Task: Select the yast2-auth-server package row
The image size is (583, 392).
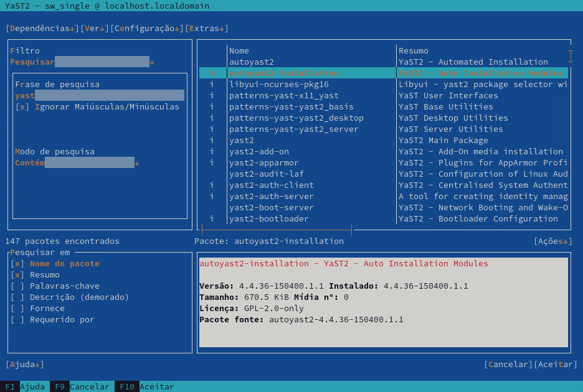Action: 383,196
